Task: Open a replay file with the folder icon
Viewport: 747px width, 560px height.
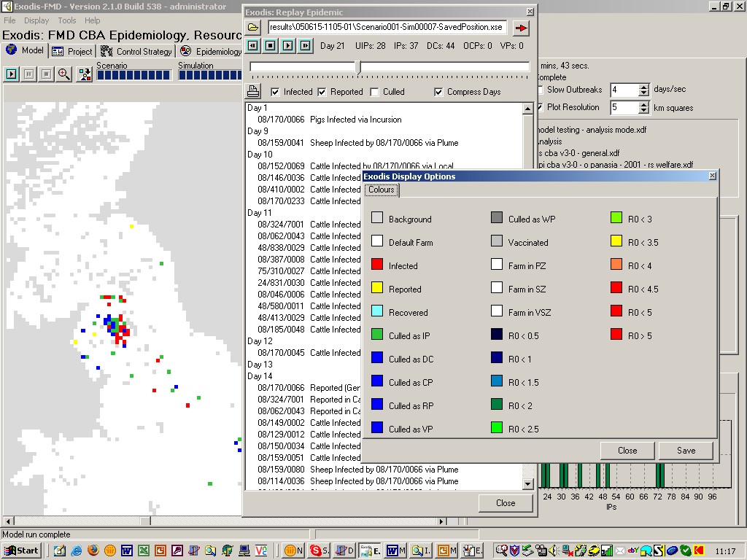Action: pos(253,28)
